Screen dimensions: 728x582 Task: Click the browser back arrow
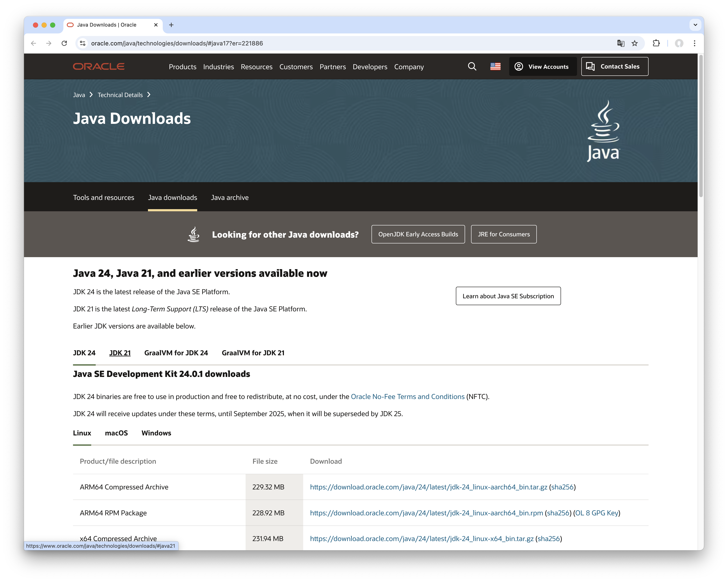tap(33, 43)
